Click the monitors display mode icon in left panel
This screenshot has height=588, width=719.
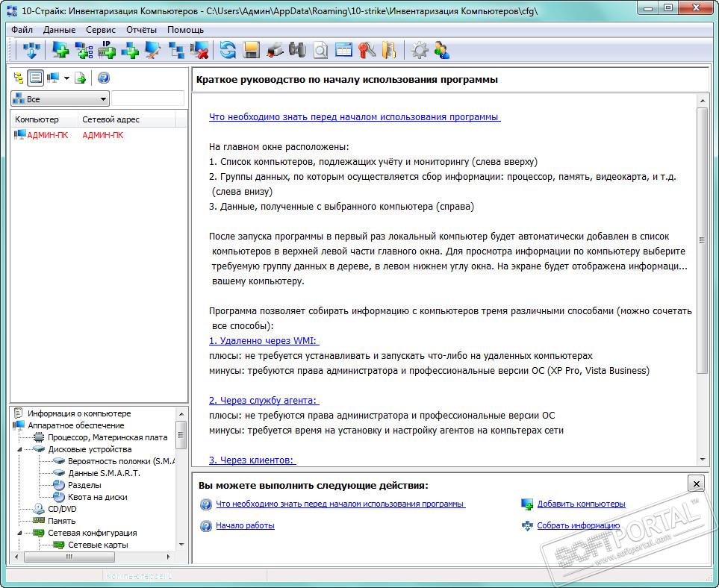53,78
